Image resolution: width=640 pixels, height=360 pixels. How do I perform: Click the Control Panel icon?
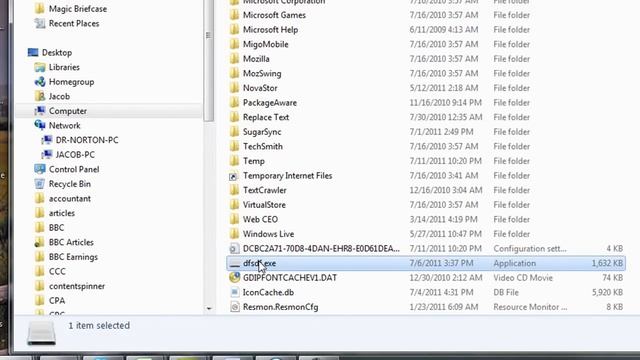click(x=40, y=169)
